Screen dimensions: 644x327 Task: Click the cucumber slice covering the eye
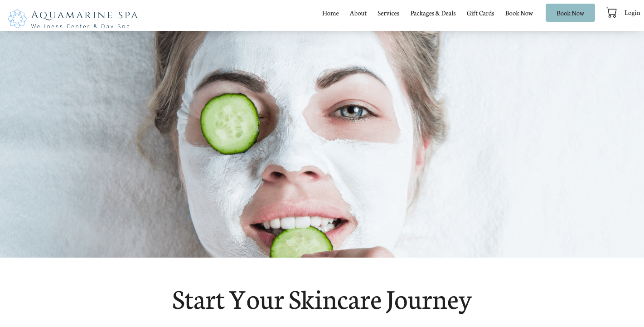(230, 124)
